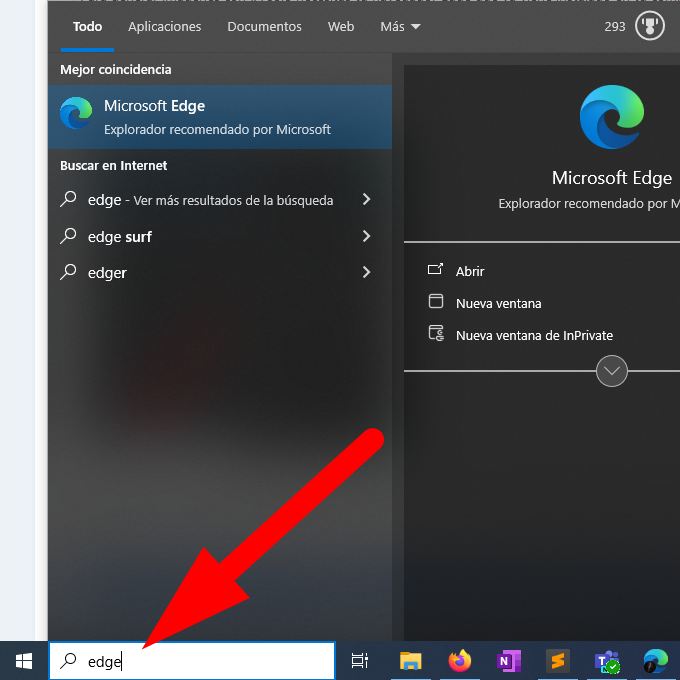
Task: Launch OneNote from the taskbar
Action: 509,661
